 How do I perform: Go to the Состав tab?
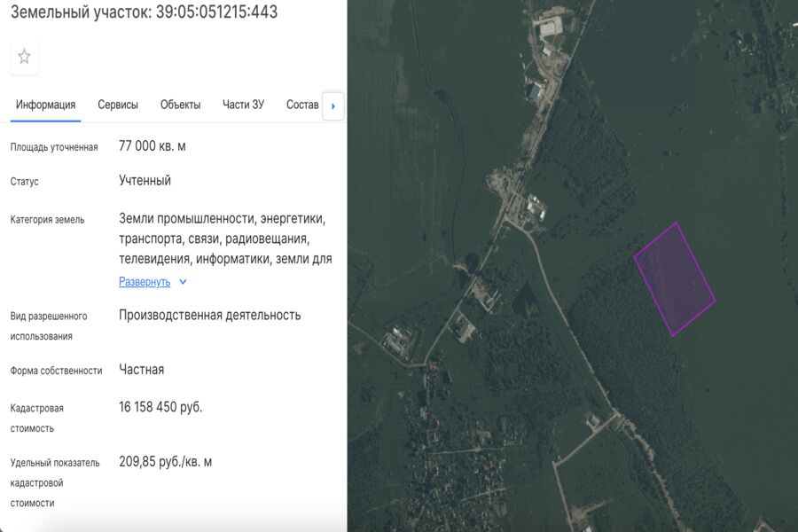pos(302,105)
